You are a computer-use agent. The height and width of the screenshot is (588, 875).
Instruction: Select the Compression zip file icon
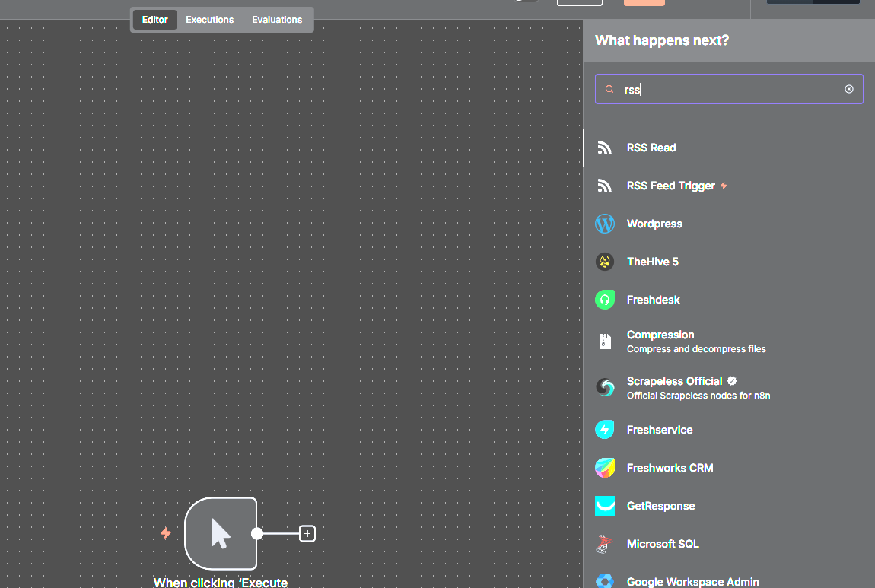[x=605, y=342]
